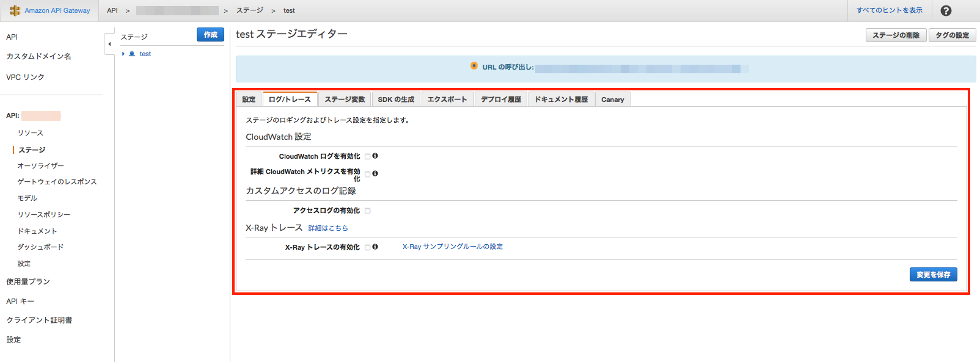Click API in the breadcrumb
This screenshot has height=362, width=980.
112,10
